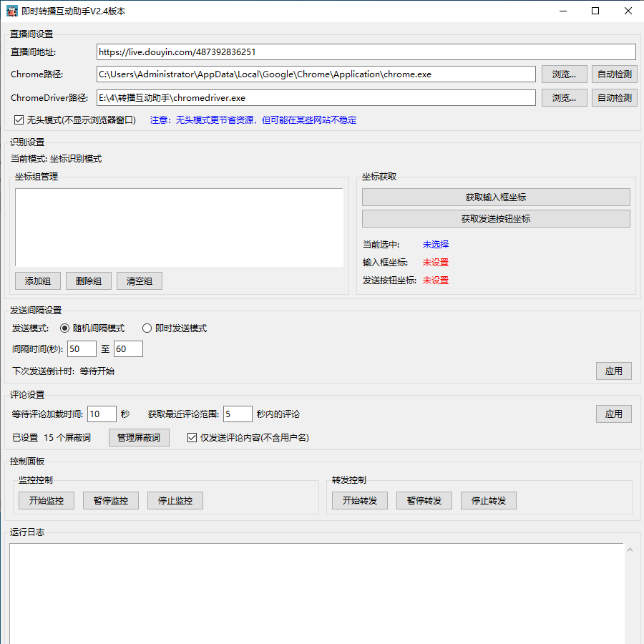This screenshot has height=644, width=644.
Task: Select 即时发送模式 radio button
Action: pos(147,328)
